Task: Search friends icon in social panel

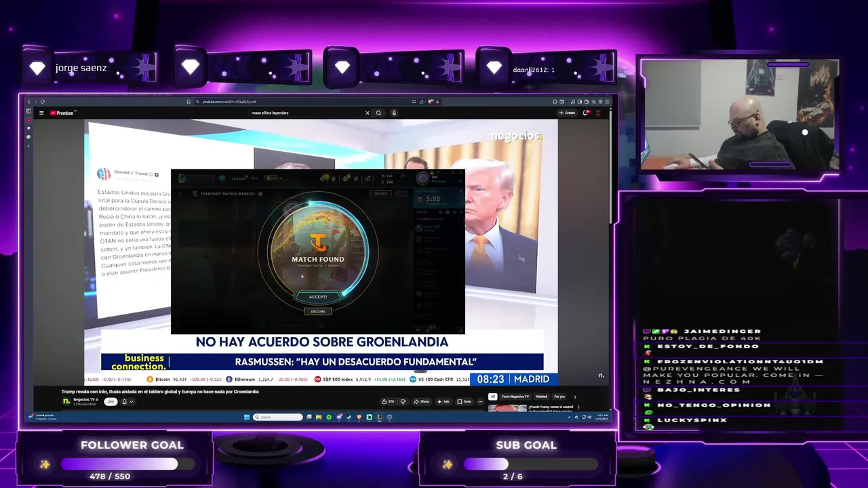Action: coord(461,212)
